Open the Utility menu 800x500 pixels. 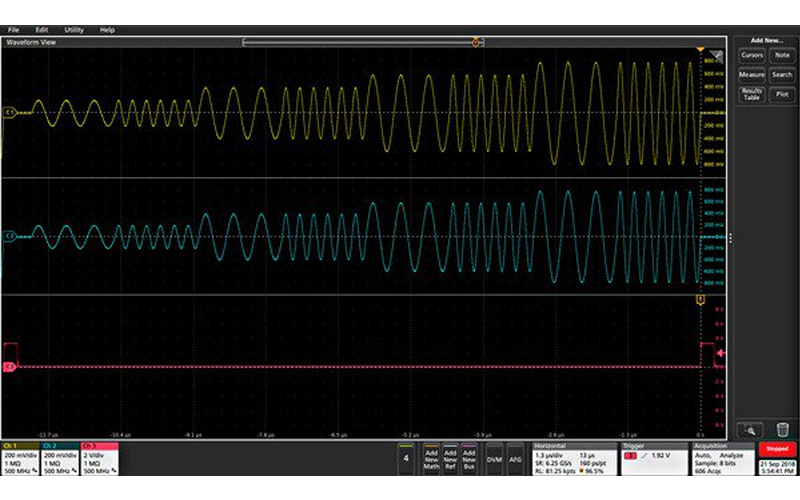(x=74, y=30)
